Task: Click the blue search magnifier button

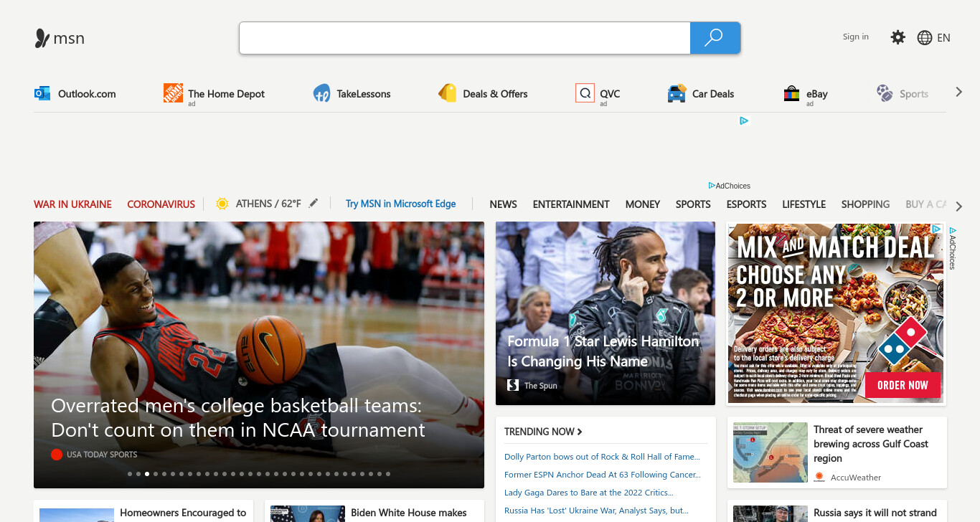Action: (x=715, y=38)
